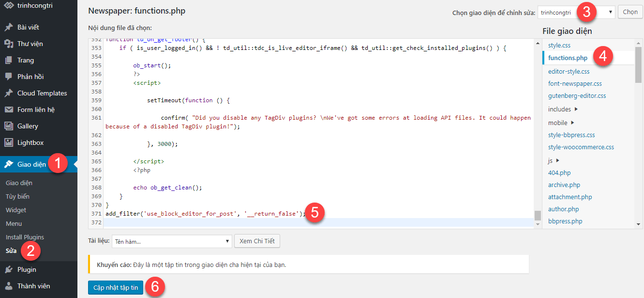
Task: Click line 368 echo ob_get_clean();
Action: click(x=167, y=188)
